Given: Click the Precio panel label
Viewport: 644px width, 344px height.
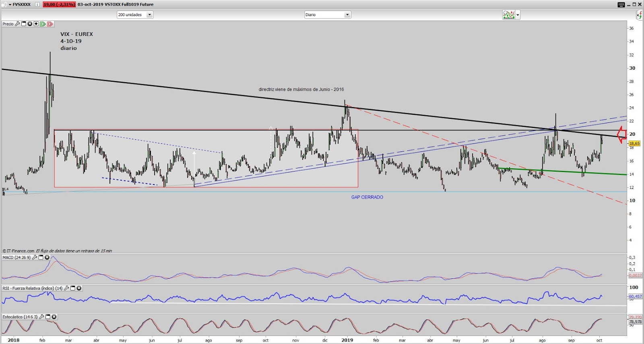Looking at the screenshot, I should point(8,24).
